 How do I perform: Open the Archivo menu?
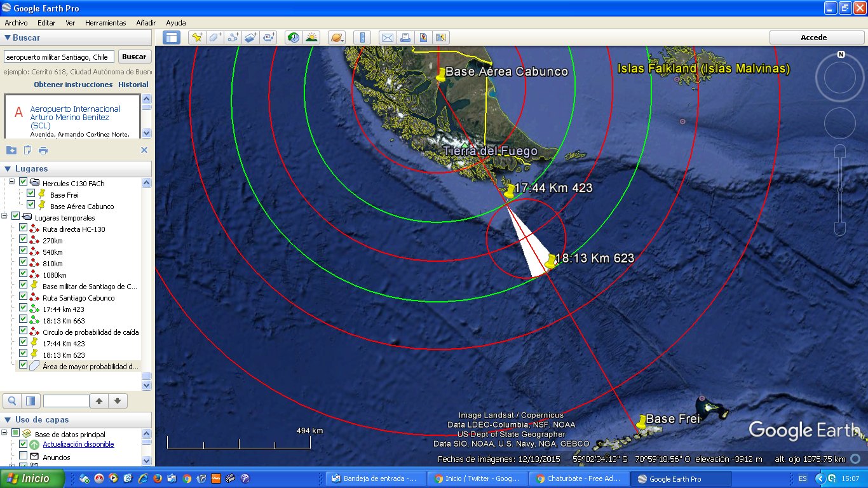pyautogui.click(x=16, y=23)
